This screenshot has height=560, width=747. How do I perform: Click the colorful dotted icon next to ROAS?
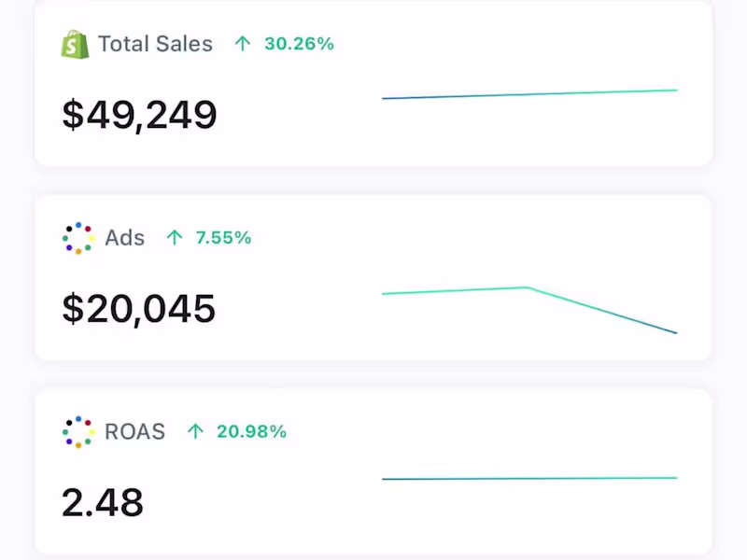[77, 432]
